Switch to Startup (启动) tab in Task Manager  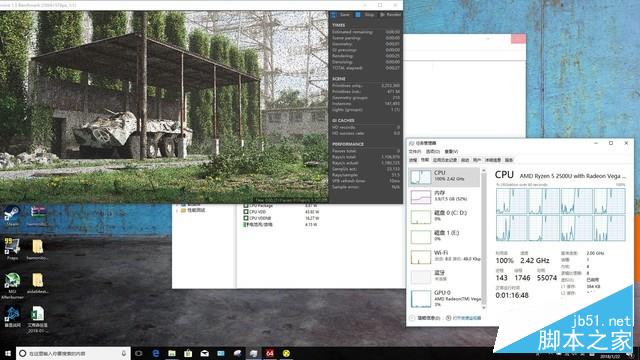pos(465,160)
